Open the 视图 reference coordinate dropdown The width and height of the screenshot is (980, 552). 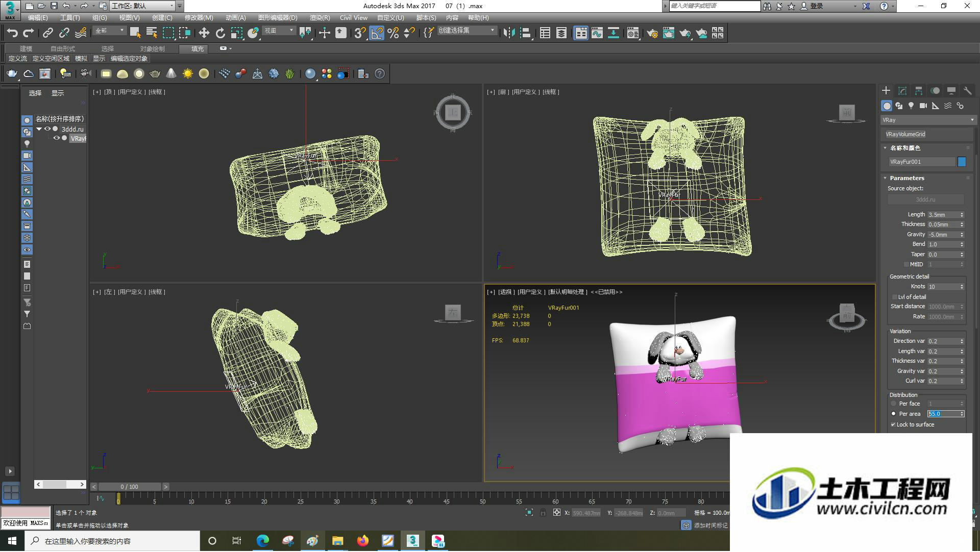coord(279,31)
